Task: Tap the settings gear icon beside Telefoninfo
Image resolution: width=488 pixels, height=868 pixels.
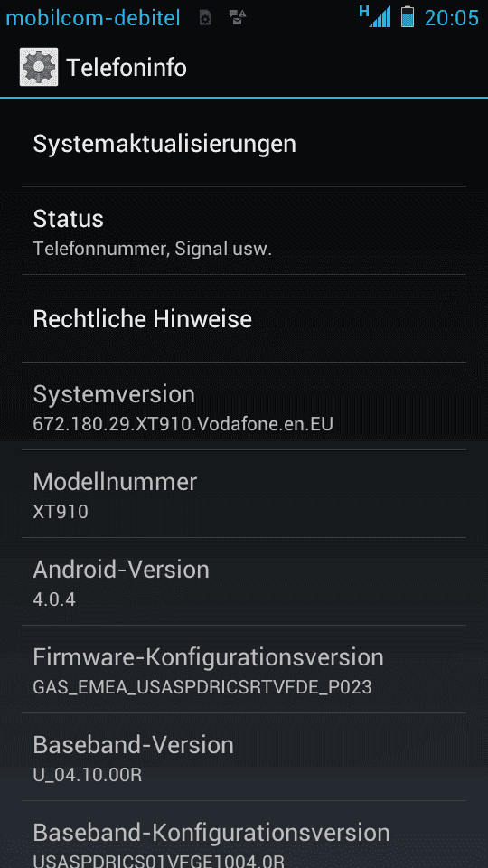Action: [39, 67]
